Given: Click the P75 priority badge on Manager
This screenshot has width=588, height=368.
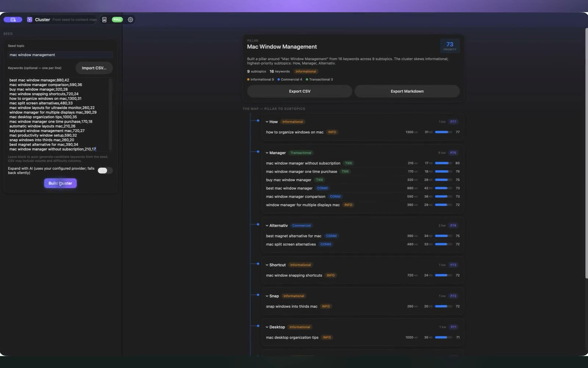Looking at the screenshot, I should point(453,153).
